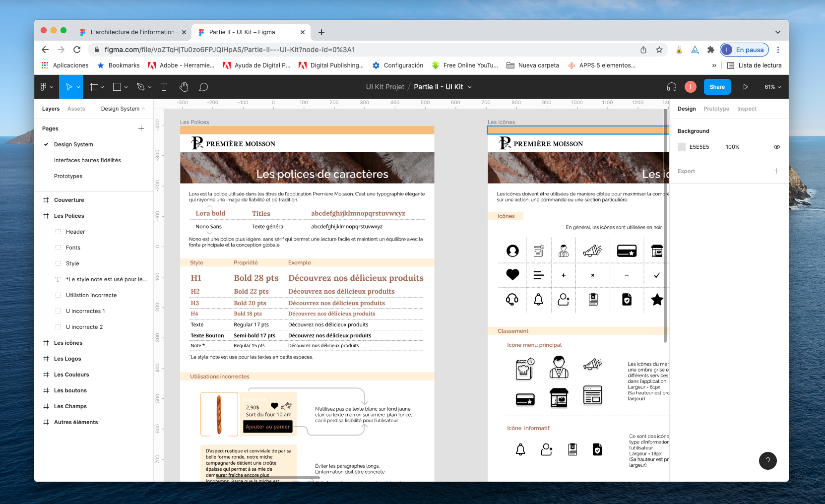Open the 61% zoom dropdown
825x504 pixels.
pos(772,87)
